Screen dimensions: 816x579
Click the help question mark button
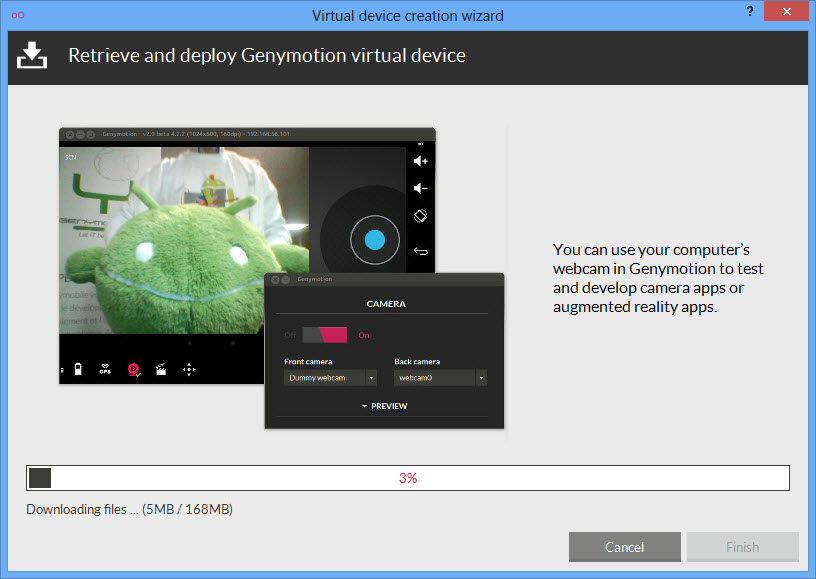pos(749,11)
